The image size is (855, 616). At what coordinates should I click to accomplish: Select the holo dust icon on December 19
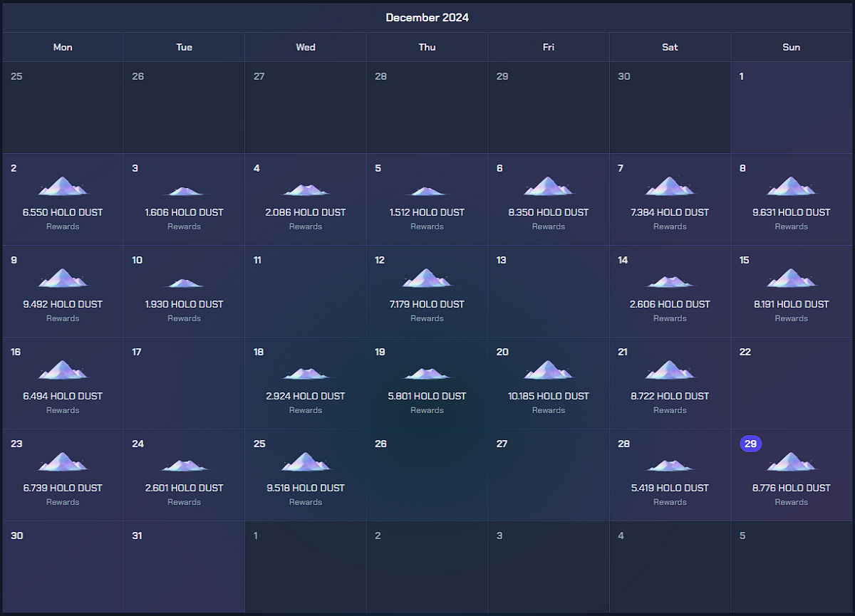pyautogui.click(x=427, y=372)
